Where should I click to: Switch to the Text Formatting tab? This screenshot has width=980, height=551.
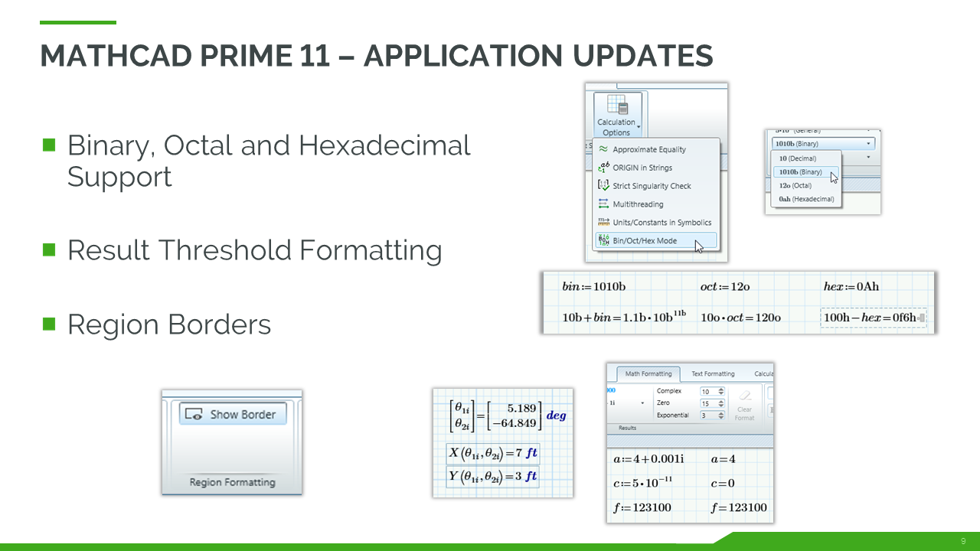pyautogui.click(x=713, y=374)
